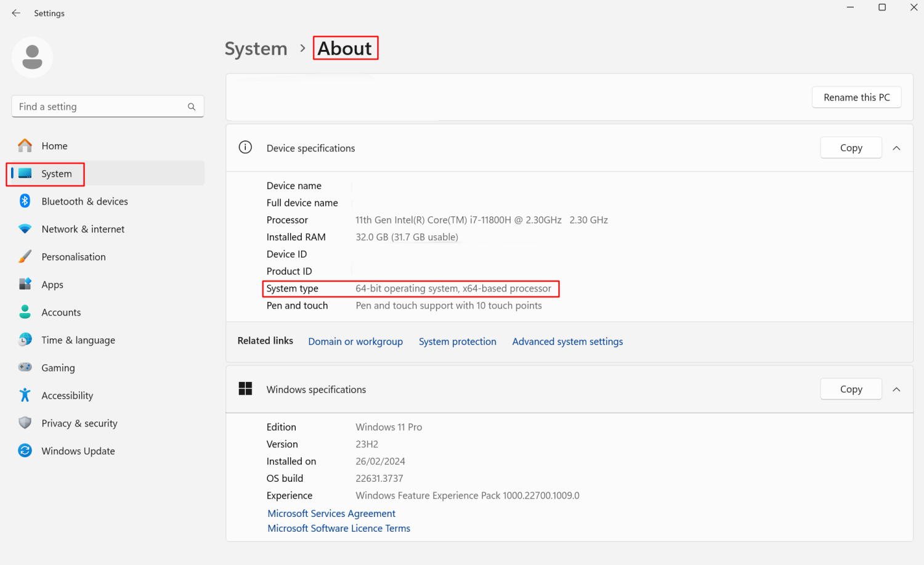Go back using the back arrow
924x565 pixels.
16,13
